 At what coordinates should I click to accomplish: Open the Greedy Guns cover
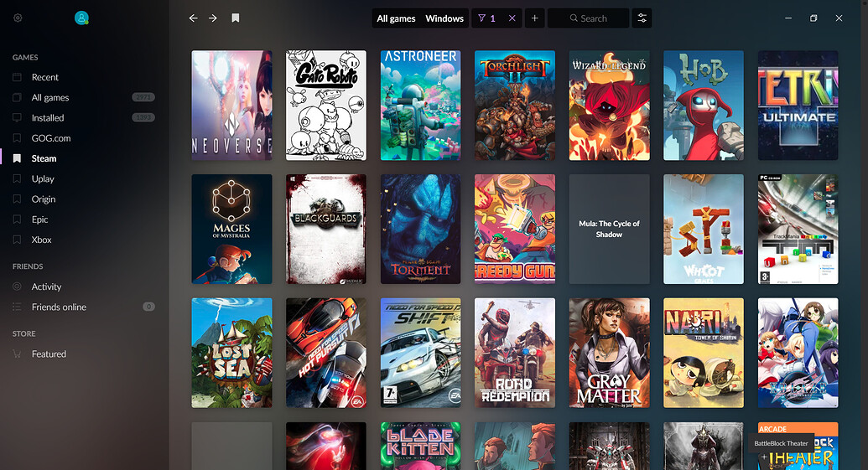point(515,230)
